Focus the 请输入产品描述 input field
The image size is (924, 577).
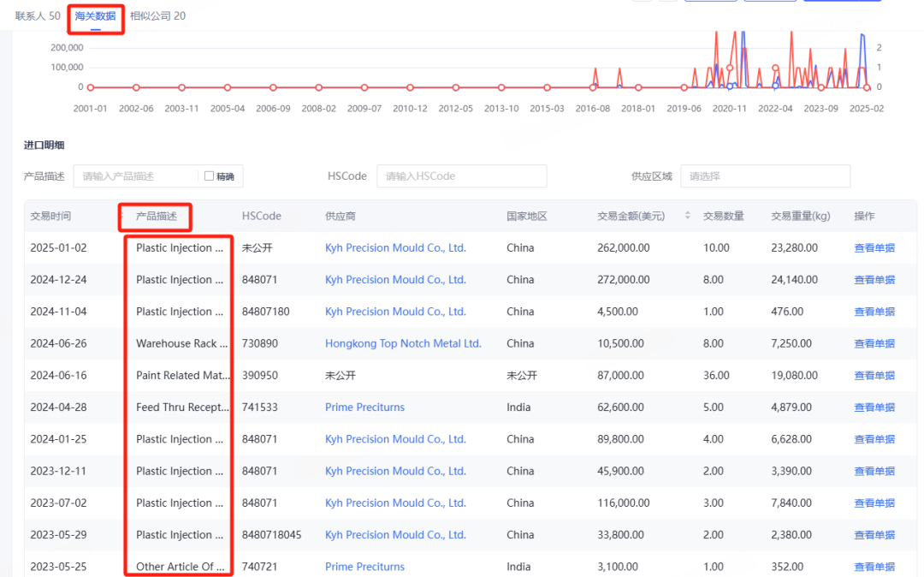coord(135,175)
